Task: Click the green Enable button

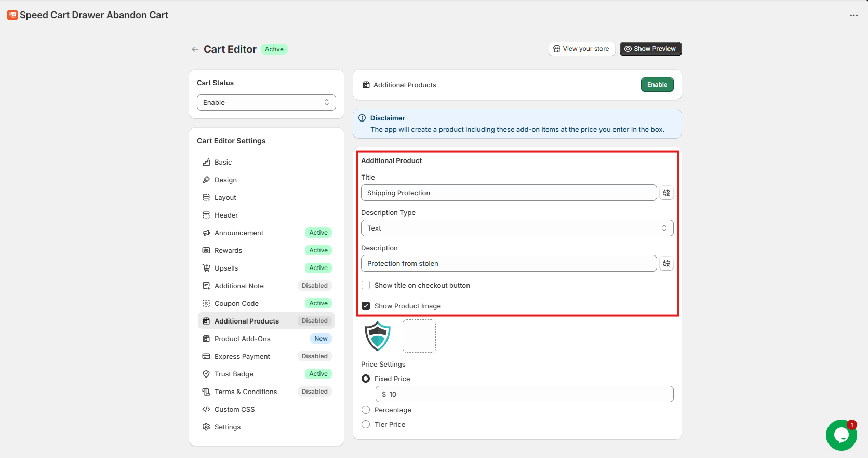Action: (x=657, y=85)
